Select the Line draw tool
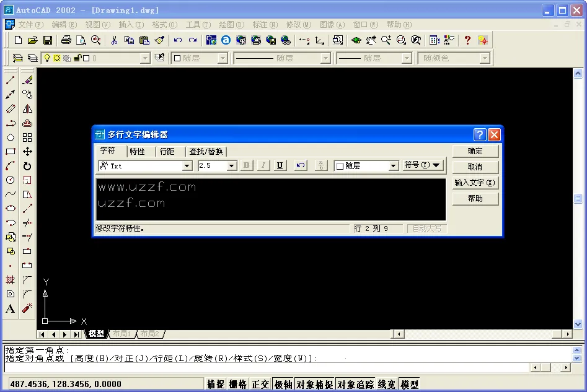 [11, 80]
